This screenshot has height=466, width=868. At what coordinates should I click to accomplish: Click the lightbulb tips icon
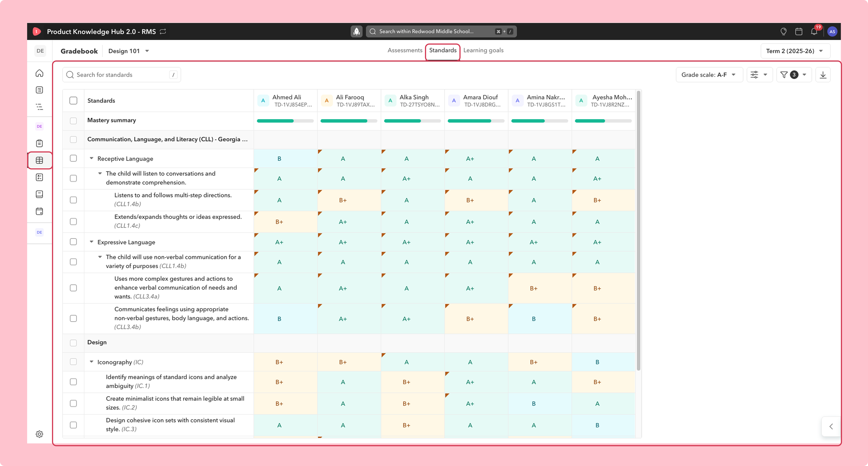coord(783,31)
